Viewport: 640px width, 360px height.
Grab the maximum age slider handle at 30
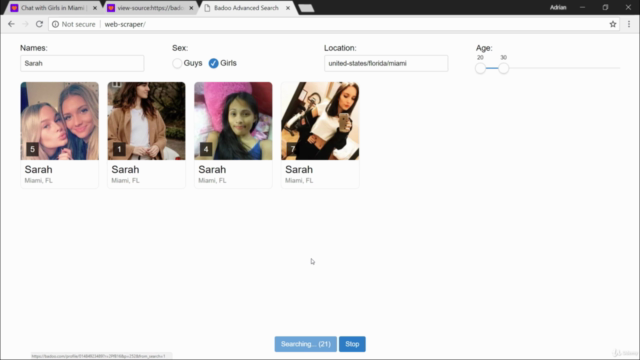click(504, 68)
